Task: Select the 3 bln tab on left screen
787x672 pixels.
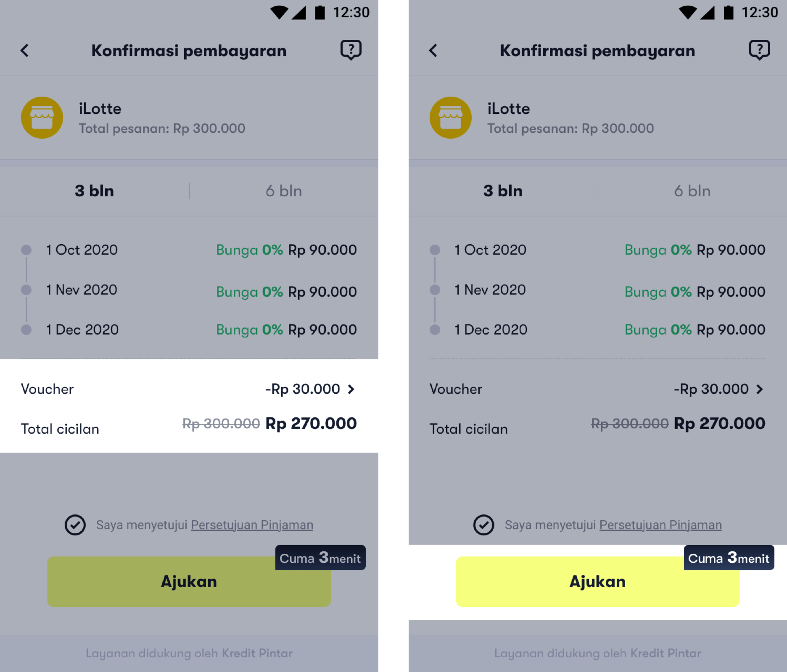Action: (95, 191)
